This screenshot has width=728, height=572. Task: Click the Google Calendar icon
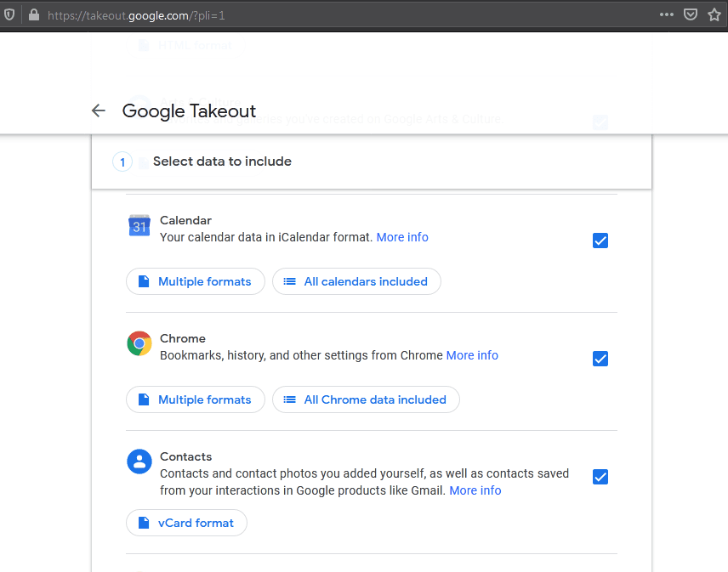(139, 225)
